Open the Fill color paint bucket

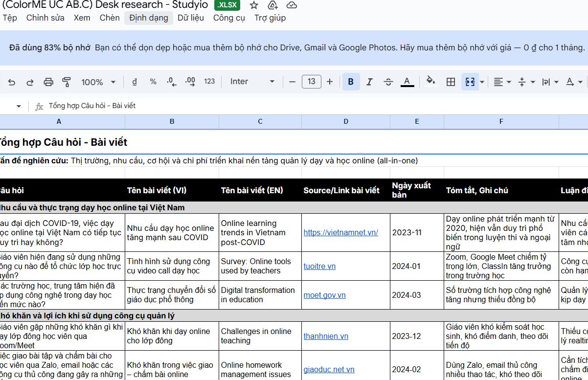430,81
